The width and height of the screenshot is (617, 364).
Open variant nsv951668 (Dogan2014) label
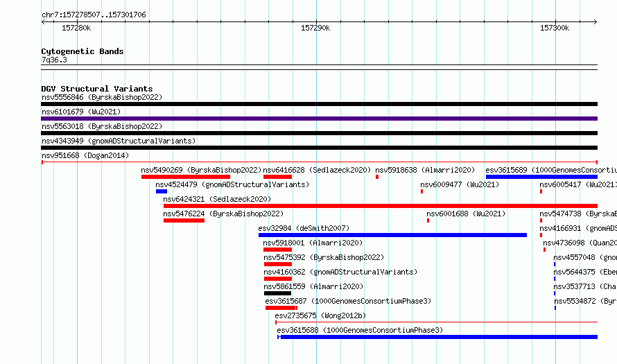[85, 155]
